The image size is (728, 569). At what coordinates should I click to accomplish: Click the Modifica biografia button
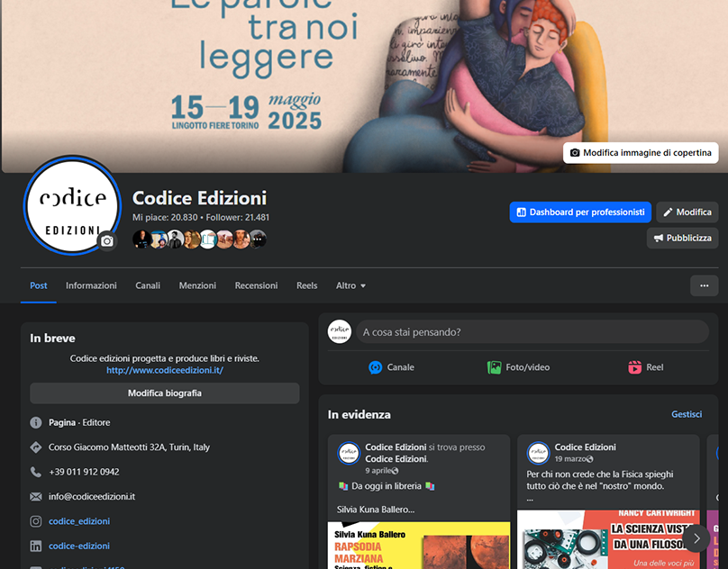[165, 393]
